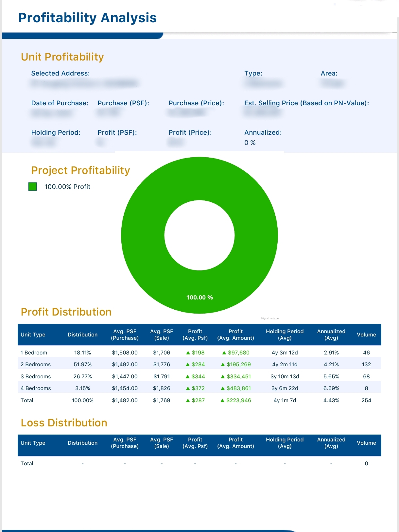The image size is (399, 532).
Task: Click the green arrow beside $372
Action: [x=188, y=388]
